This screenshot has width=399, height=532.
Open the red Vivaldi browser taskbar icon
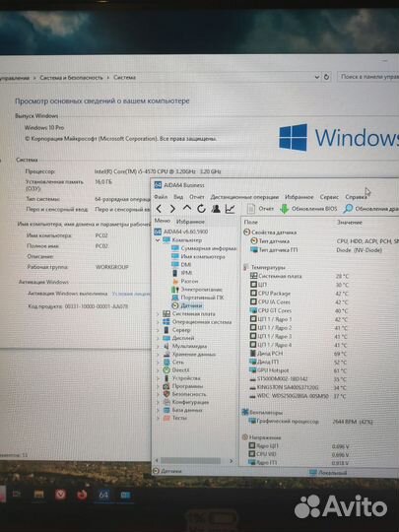point(60,495)
